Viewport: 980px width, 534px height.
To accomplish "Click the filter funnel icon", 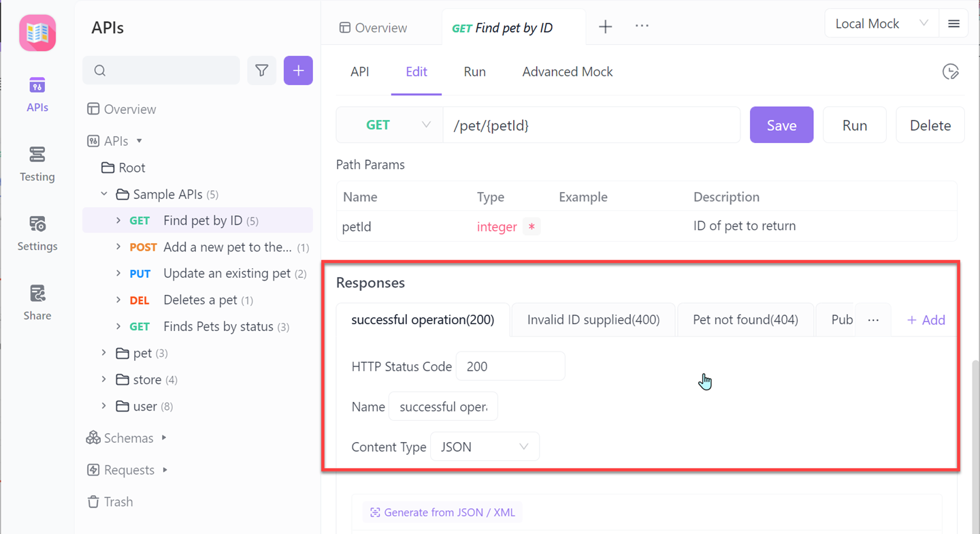I will (261, 70).
